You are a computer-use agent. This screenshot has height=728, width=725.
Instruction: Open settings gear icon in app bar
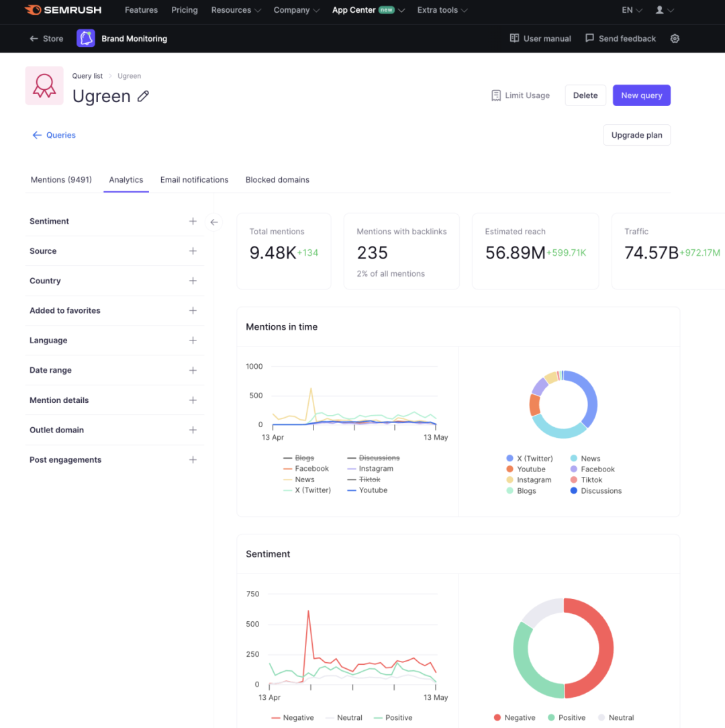[x=675, y=38]
